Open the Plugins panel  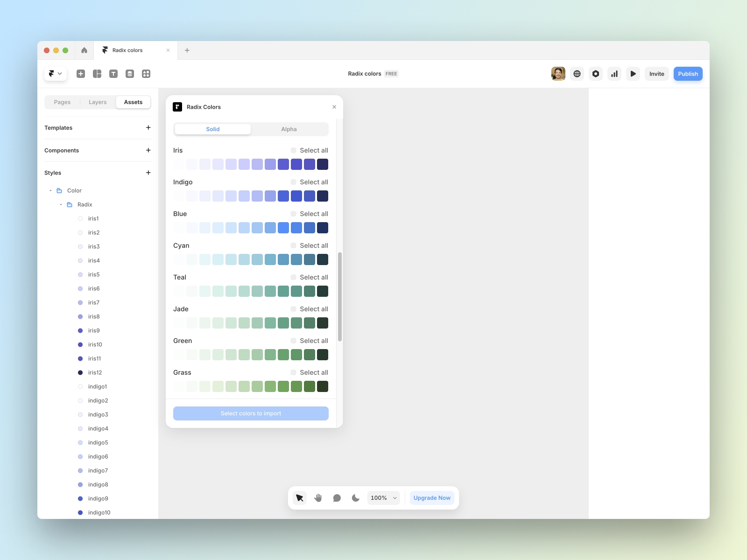coord(146,74)
